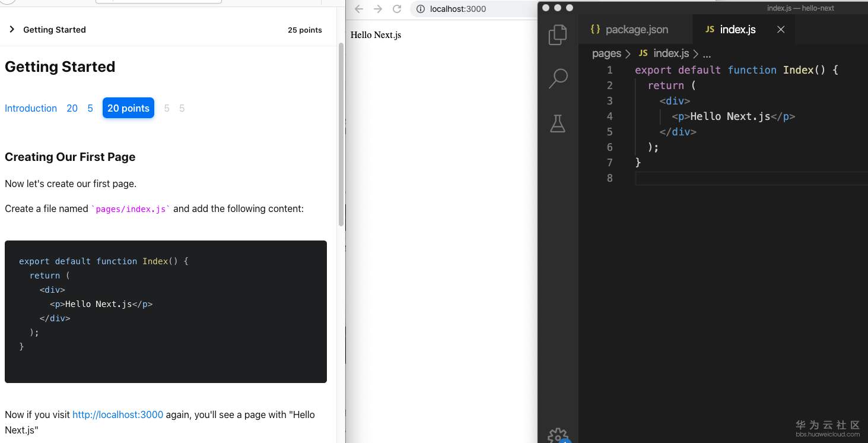Select the active 20 points step
Image resolution: width=868 pixels, height=443 pixels.
coord(128,108)
